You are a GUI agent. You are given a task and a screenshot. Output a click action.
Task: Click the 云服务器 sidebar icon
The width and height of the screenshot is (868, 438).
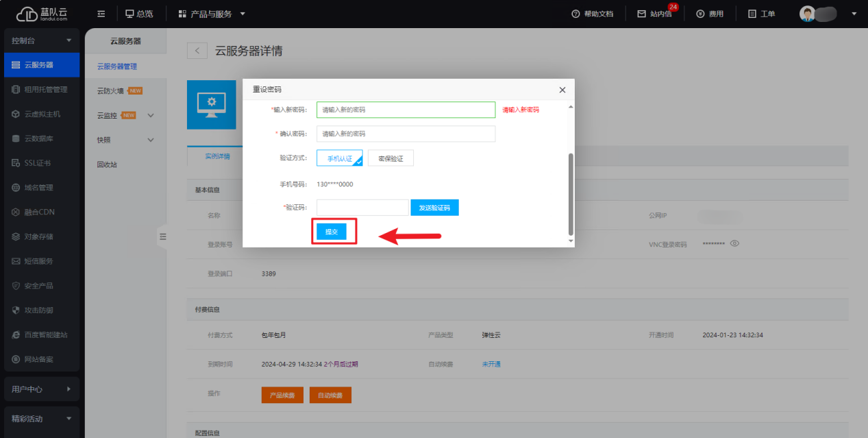[16, 65]
